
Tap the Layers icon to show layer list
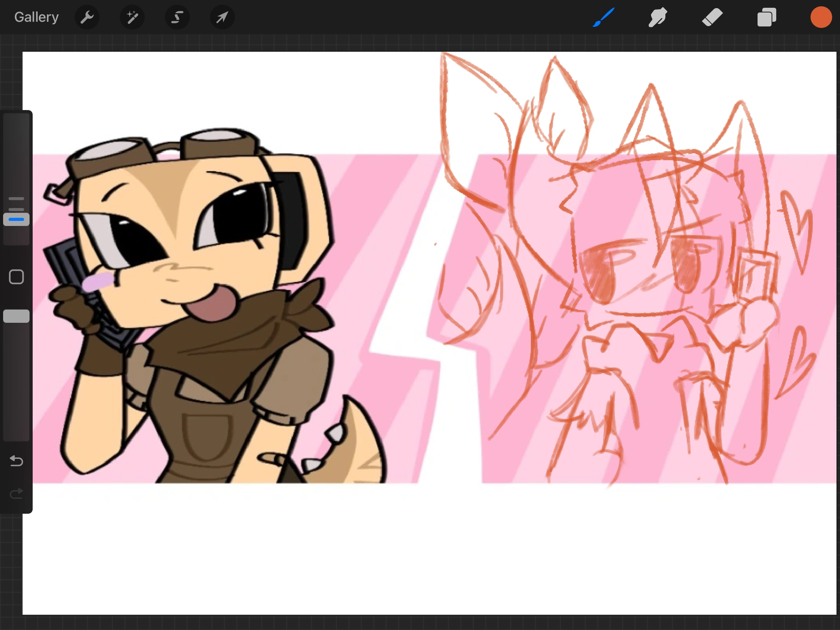tap(766, 17)
